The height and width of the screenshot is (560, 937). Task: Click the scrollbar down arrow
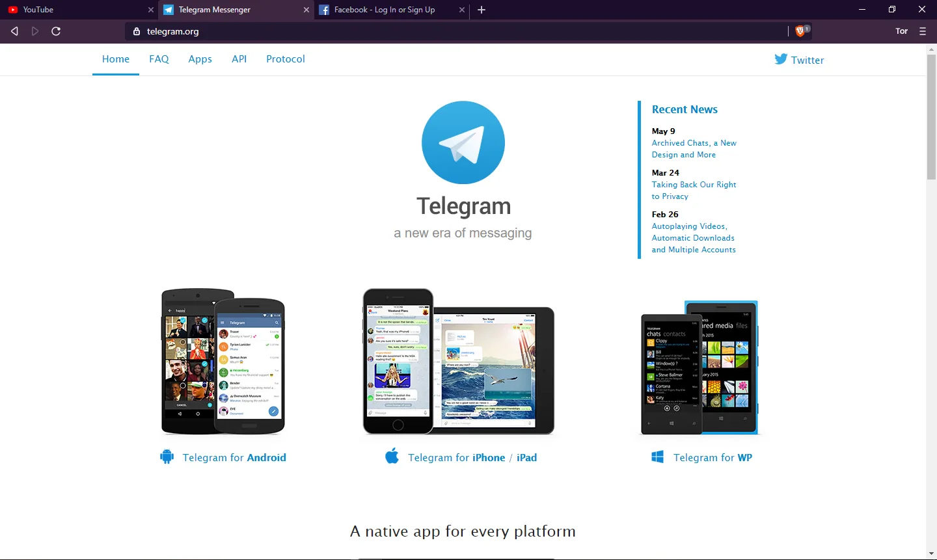(931, 554)
